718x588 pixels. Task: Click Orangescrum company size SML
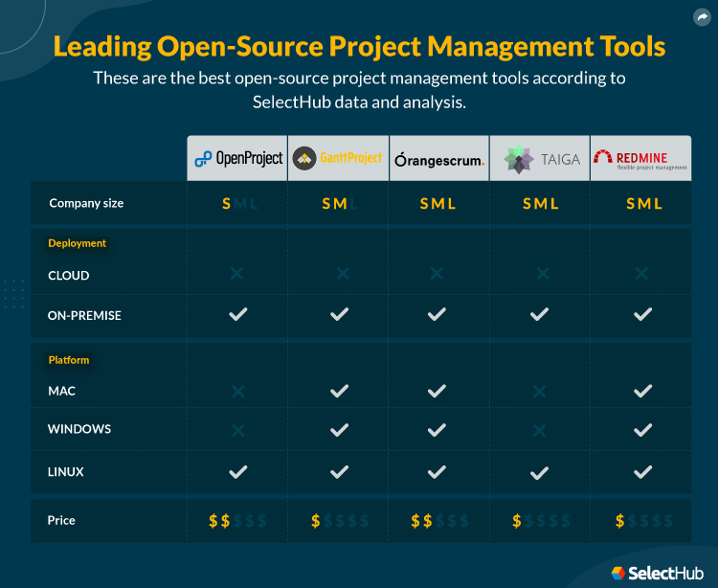coord(438,204)
